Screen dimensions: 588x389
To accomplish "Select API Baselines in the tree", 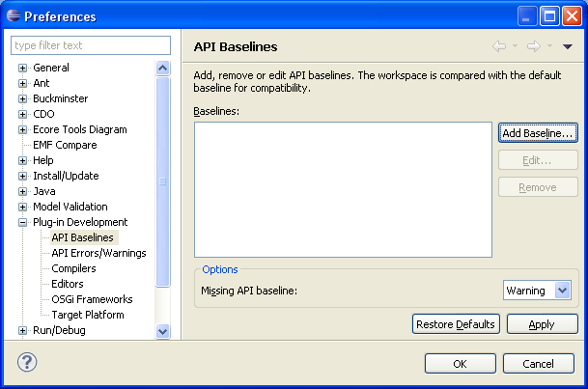I will click(x=82, y=237).
